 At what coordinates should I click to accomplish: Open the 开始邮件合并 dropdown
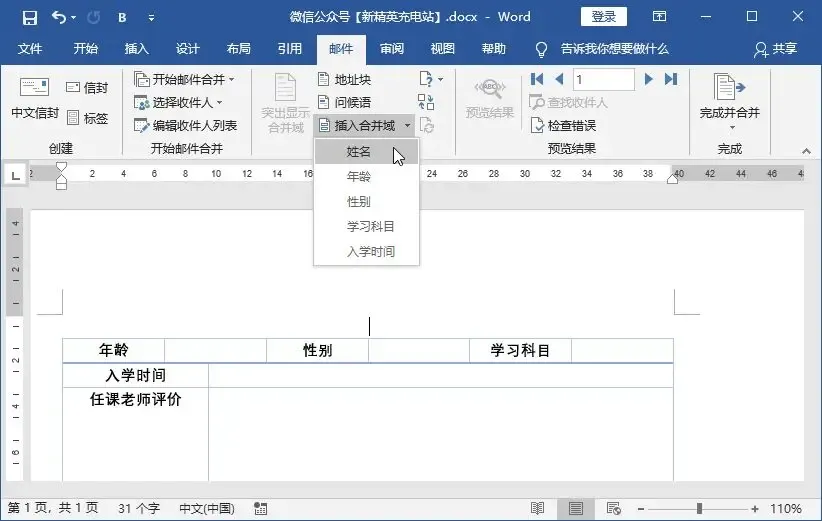(185, 79)
